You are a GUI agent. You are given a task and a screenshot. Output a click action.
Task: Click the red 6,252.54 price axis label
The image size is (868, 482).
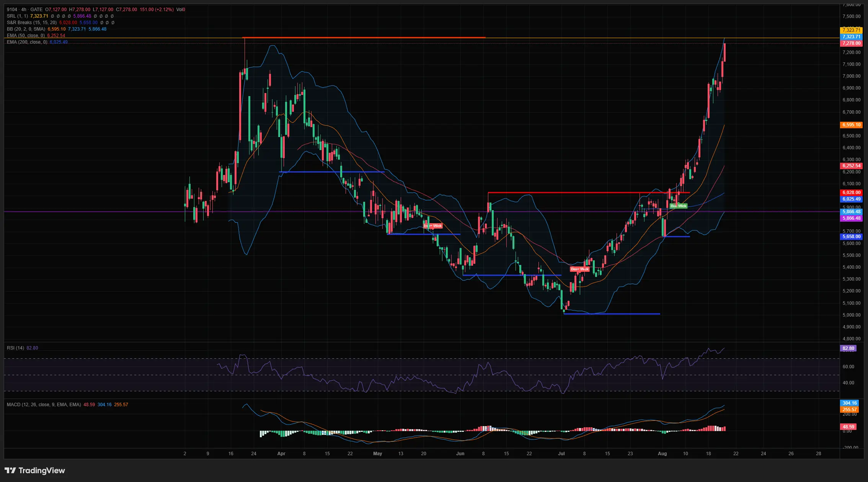[851, 166]
